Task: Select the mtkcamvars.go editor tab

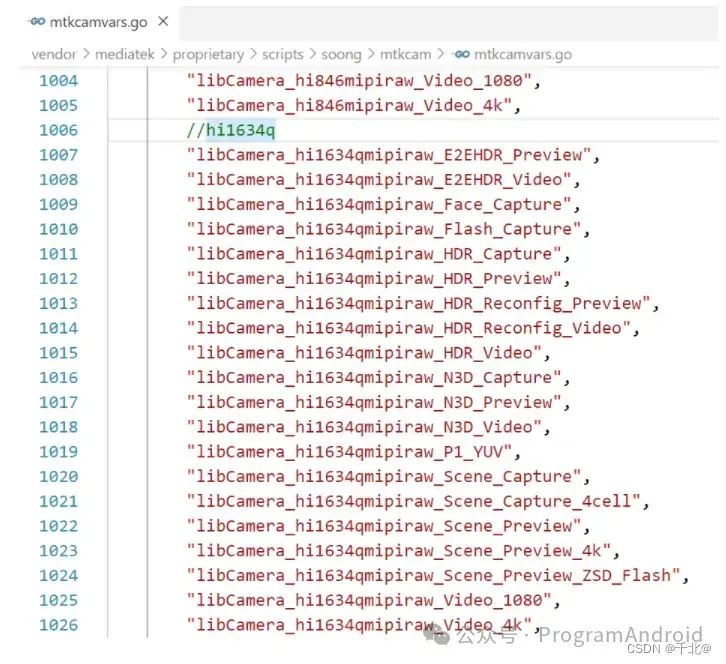Action: click(98, 22)
